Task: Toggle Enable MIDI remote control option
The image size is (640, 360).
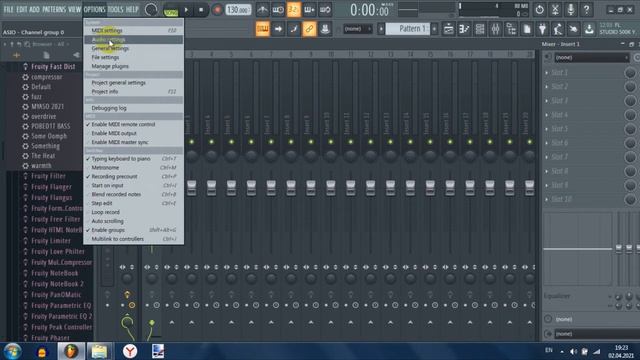Action: 133,124
